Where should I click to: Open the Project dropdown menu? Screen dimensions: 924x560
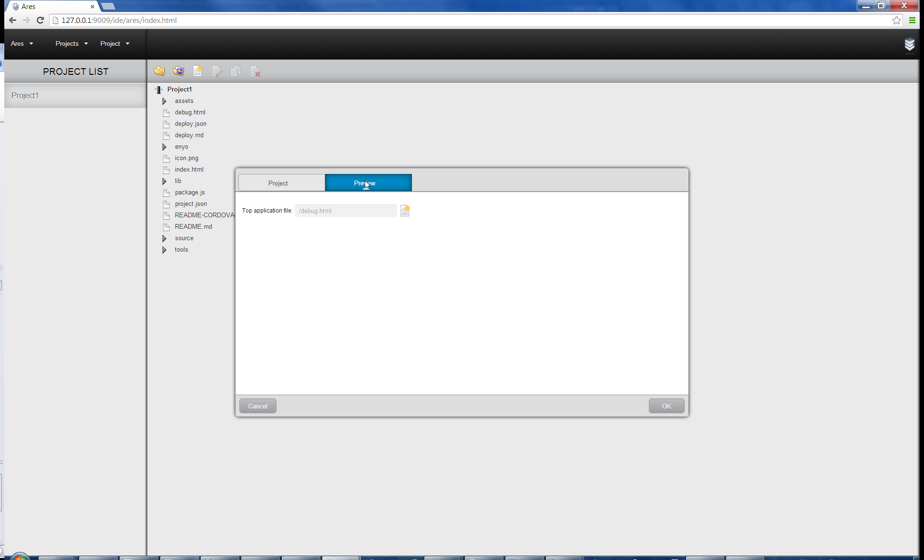115,43
